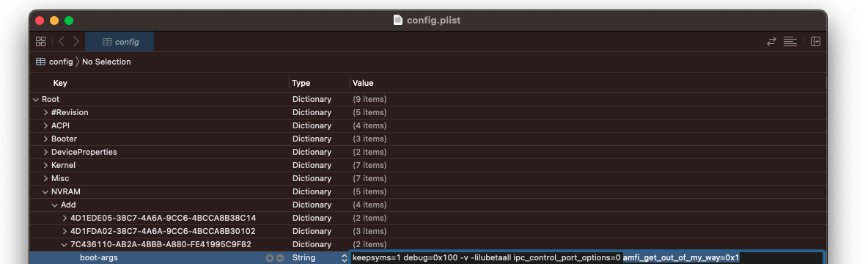Collapse the NVRAM entry

pyautogui.click(x=45, y=191)
